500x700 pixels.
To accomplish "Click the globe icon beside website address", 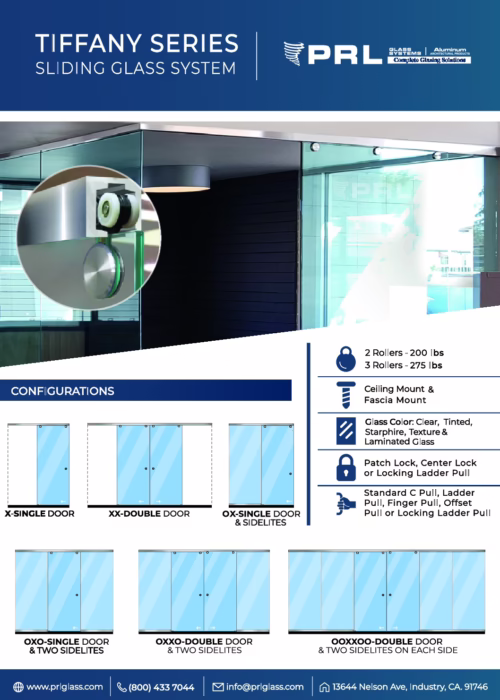I will point(18,687).
